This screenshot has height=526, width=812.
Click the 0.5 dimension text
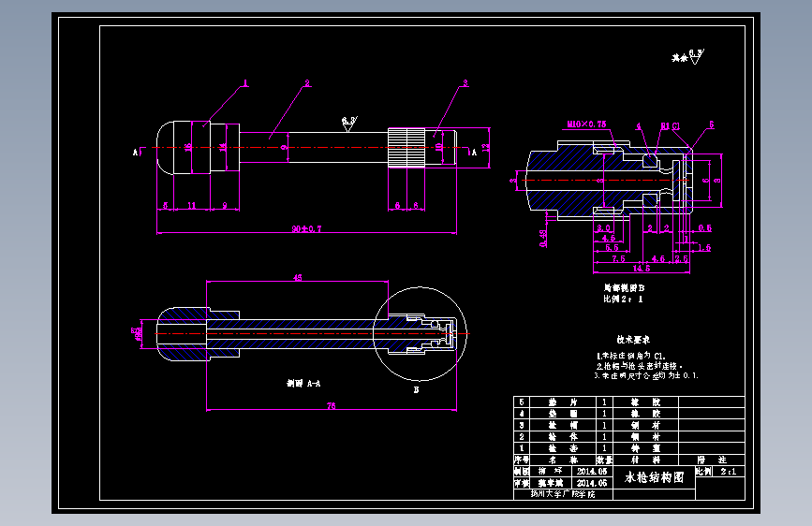click(705, 227)
